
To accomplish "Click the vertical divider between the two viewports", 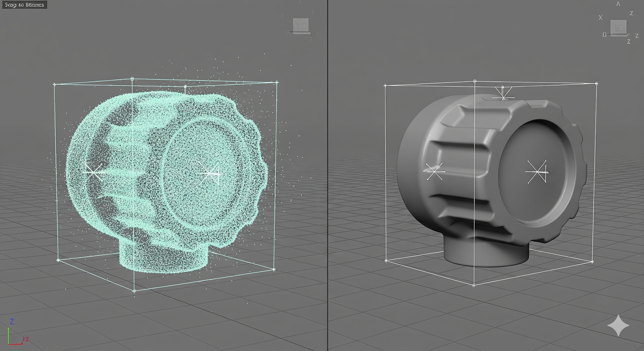I will click(x=327, y=175).
